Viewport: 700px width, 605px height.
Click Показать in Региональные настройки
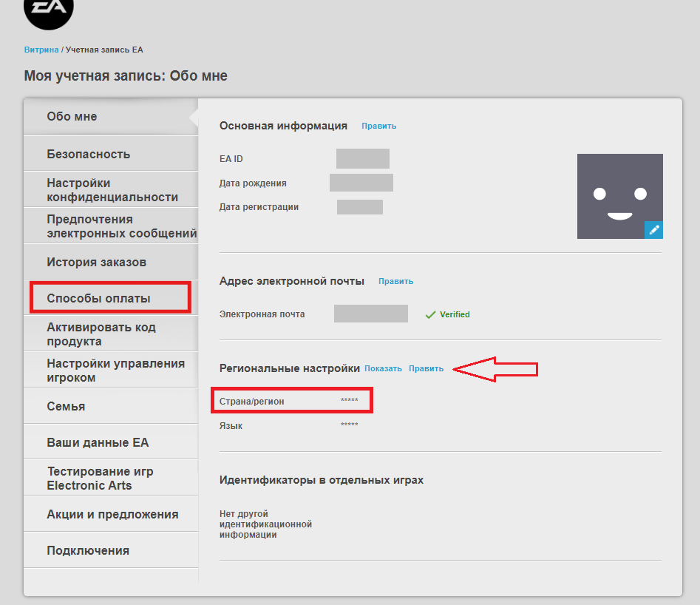383,368
